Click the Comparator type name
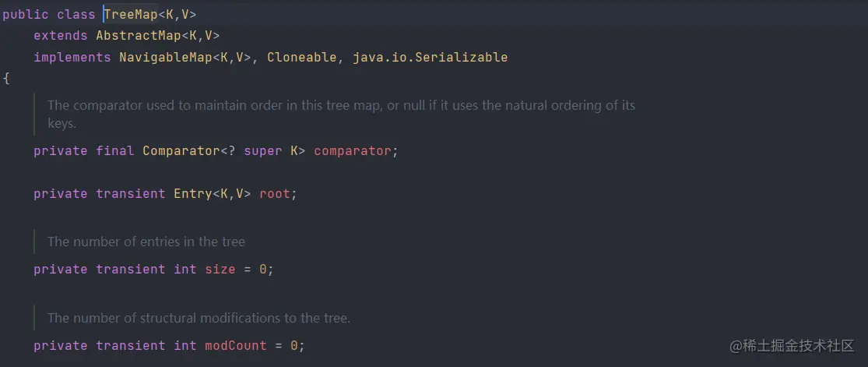This screenshot has height=367, width=868. (x=181, y=151)
